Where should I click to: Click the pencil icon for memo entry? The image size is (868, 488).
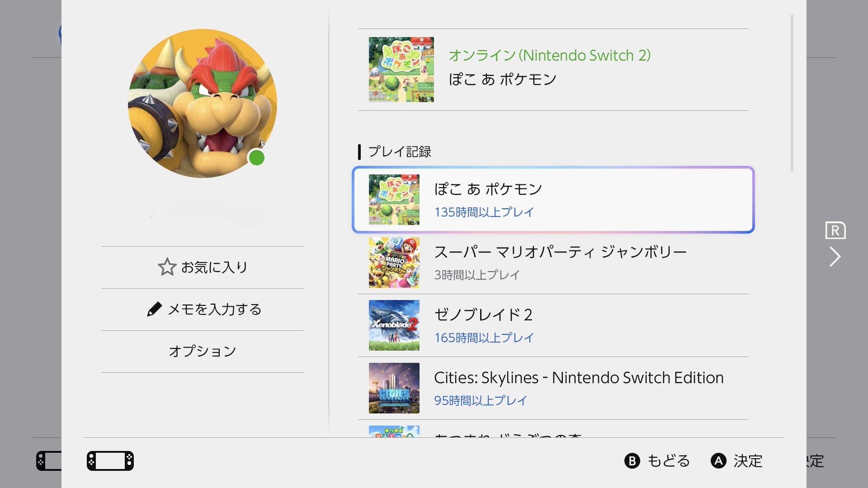coord(154,310)
